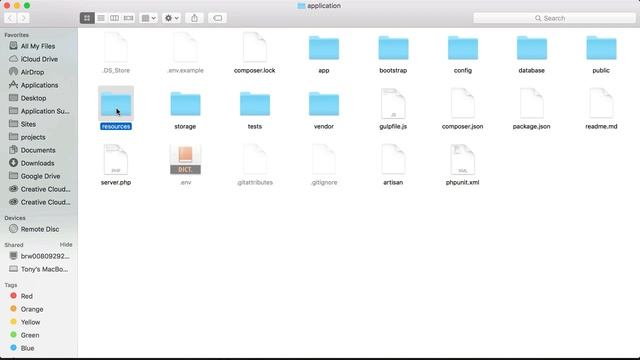Select the composer.json file

point(462,109)
